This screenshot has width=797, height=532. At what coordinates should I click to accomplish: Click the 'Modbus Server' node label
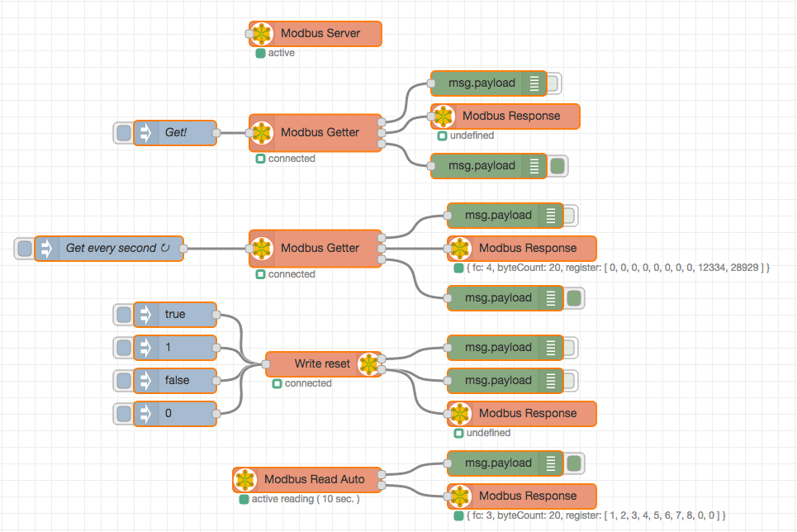click(x=320, y=34)
